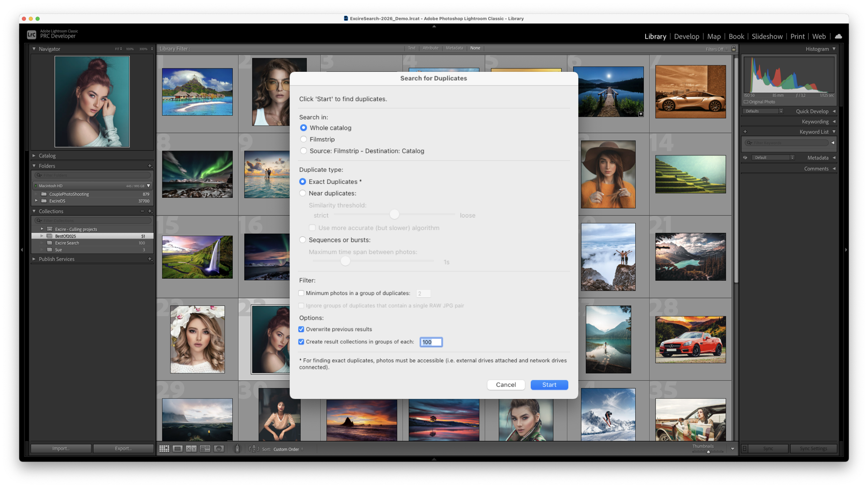This screenshot has width=868, height=488.
Task: Click the Thumbnails size slider
Action: 708,452
